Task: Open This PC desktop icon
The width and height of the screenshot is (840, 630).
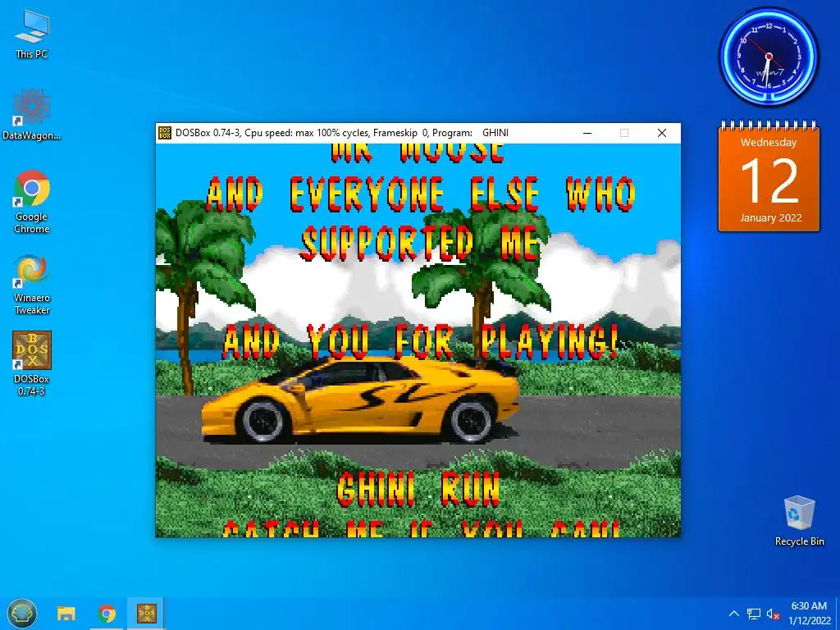Action: click(x=32, y=33)
